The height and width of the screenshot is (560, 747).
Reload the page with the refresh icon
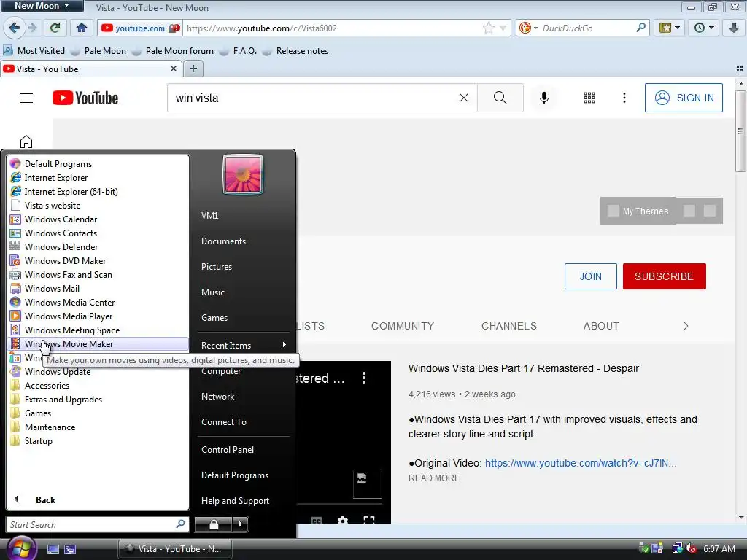[x=55, y=28]
